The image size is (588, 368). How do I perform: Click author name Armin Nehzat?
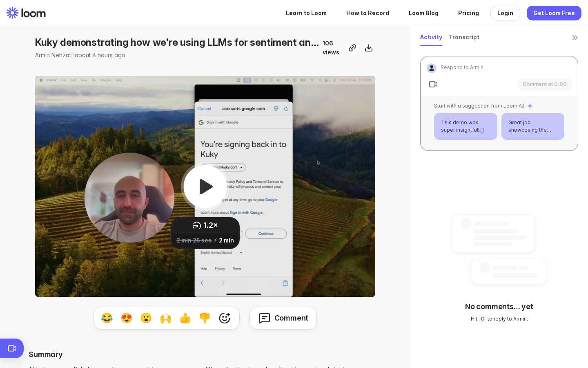click(53, 55)
